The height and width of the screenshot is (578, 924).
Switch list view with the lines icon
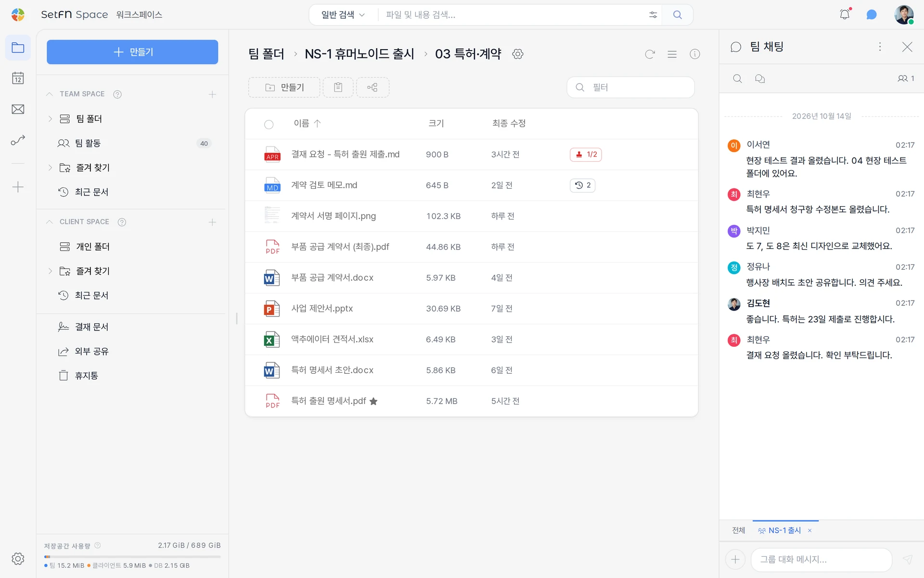pos(672,54)
